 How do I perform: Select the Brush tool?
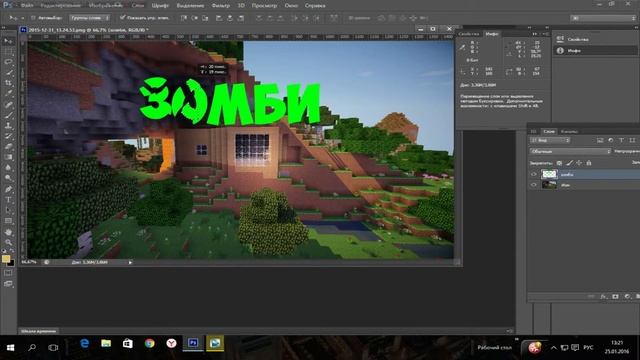(8, 115)
